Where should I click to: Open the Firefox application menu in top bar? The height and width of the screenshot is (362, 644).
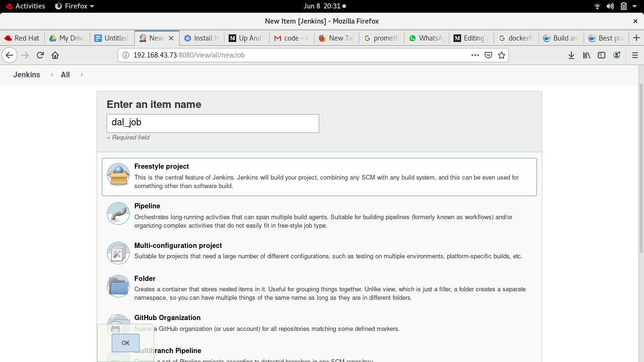pos(74,6)
